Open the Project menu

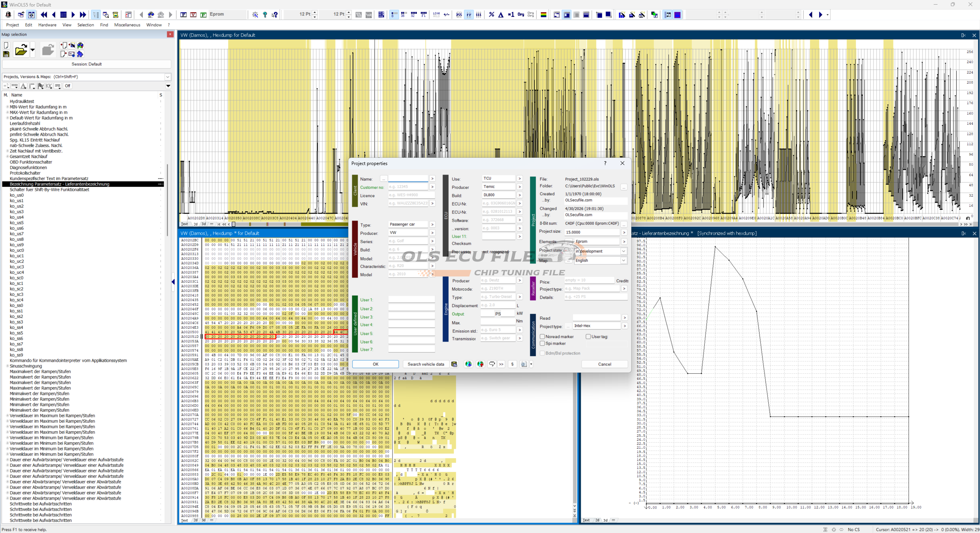tap(13, 25)
